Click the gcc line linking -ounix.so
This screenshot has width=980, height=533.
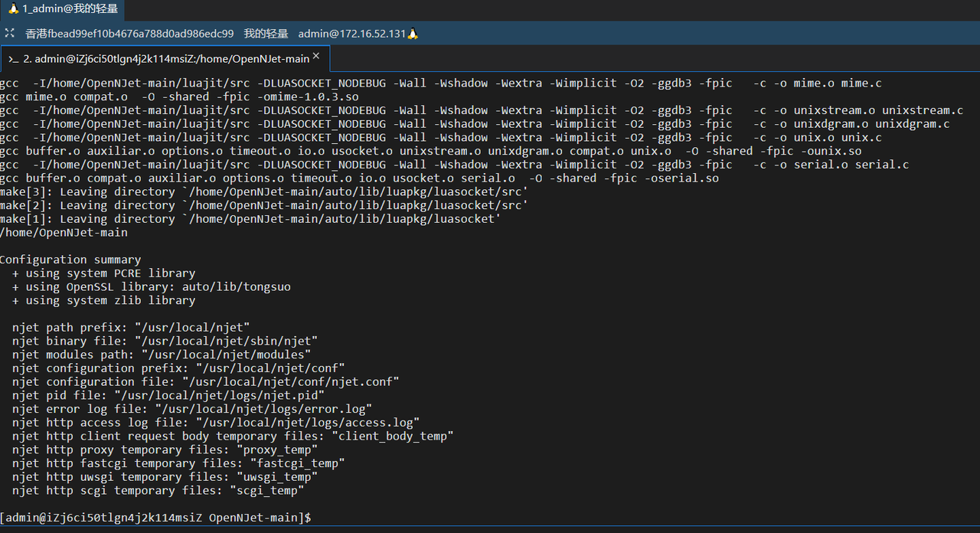(430, 151)
